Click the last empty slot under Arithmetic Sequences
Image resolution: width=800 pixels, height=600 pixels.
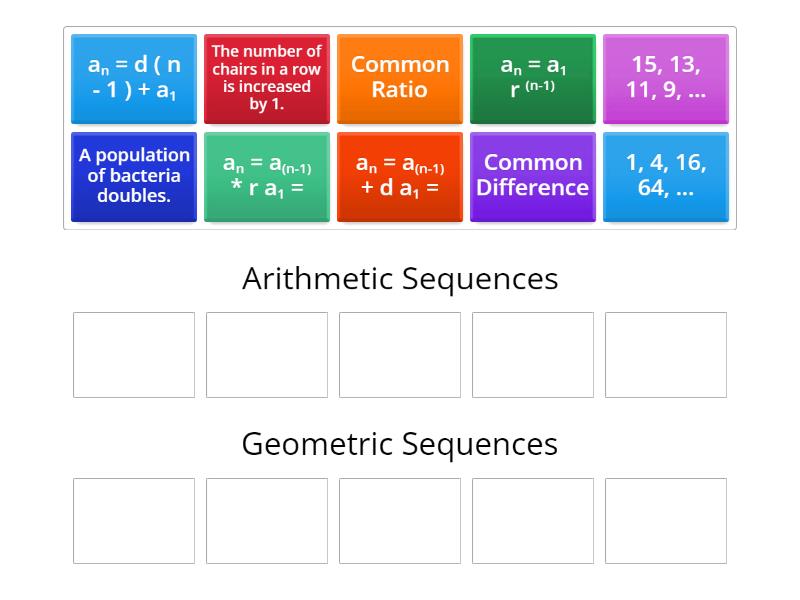[666, 354]
